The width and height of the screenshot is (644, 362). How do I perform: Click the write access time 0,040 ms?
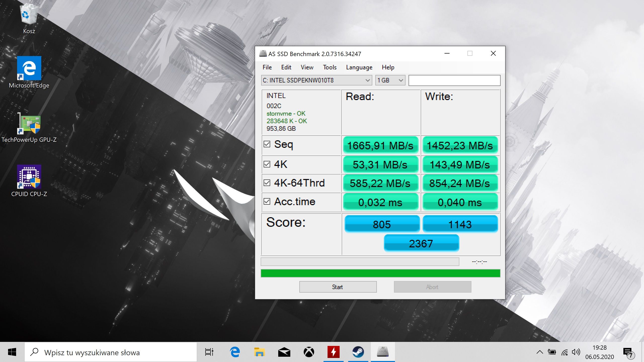point(460,202)
